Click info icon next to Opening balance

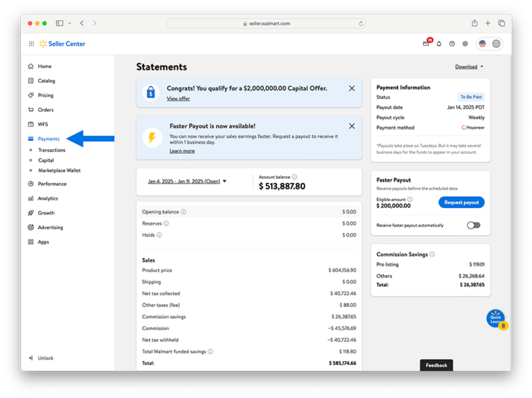click(184, 211)
